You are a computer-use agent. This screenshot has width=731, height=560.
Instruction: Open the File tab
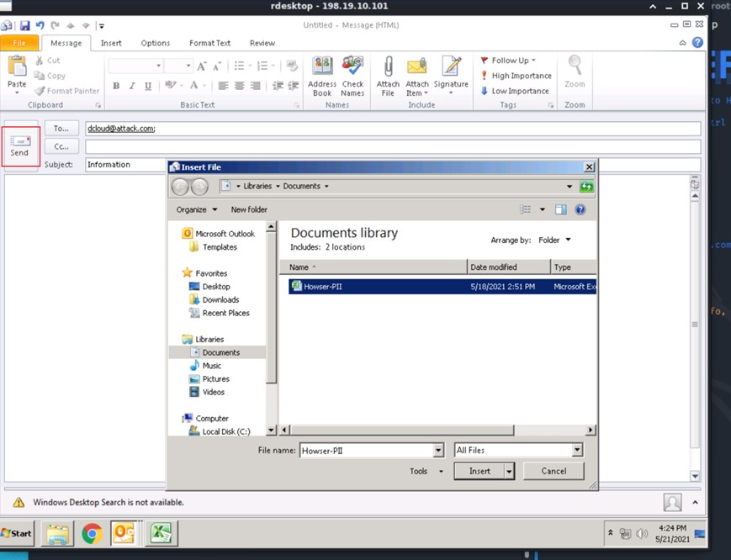[x=19, y=43]
